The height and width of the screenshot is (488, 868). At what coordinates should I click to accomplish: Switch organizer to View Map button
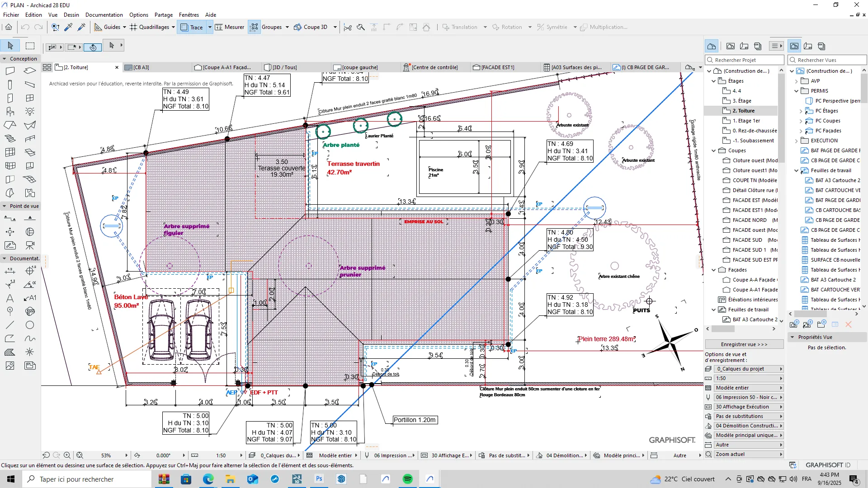click(794, 46)
